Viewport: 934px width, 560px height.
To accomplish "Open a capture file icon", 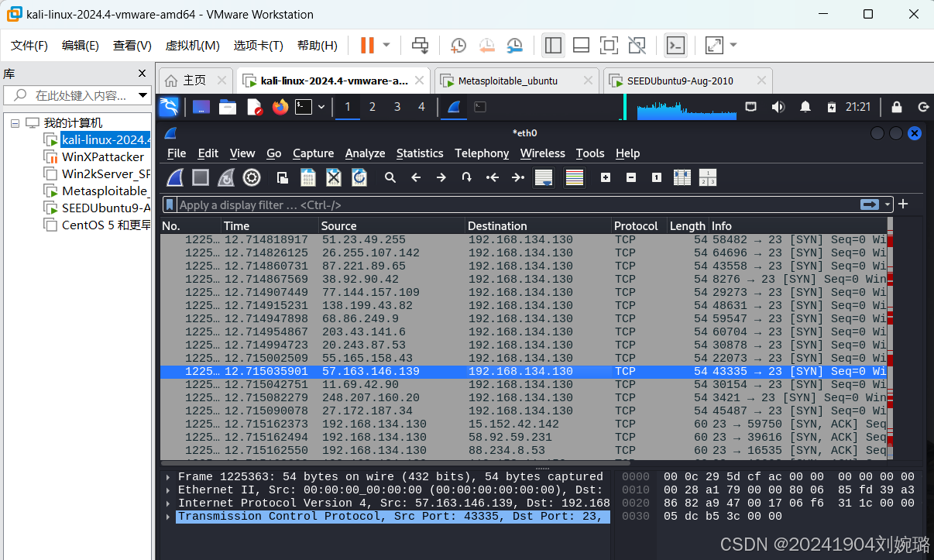I will coord(283,178).
